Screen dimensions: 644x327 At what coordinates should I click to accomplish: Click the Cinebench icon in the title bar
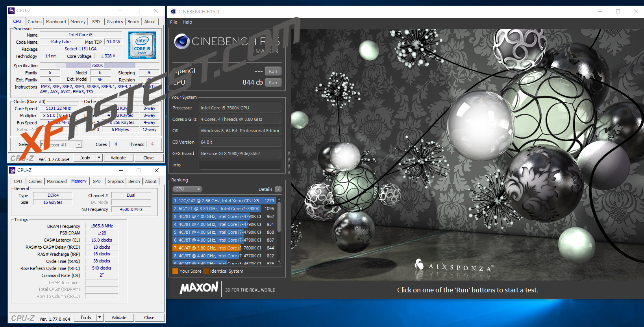pyautogui.click(x=173, y=11)
